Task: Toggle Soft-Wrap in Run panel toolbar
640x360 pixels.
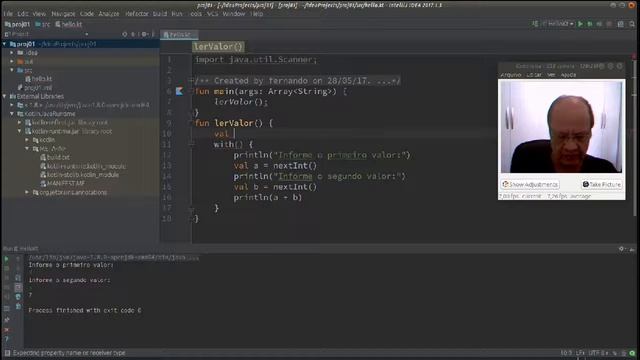Action: [18, 278]
